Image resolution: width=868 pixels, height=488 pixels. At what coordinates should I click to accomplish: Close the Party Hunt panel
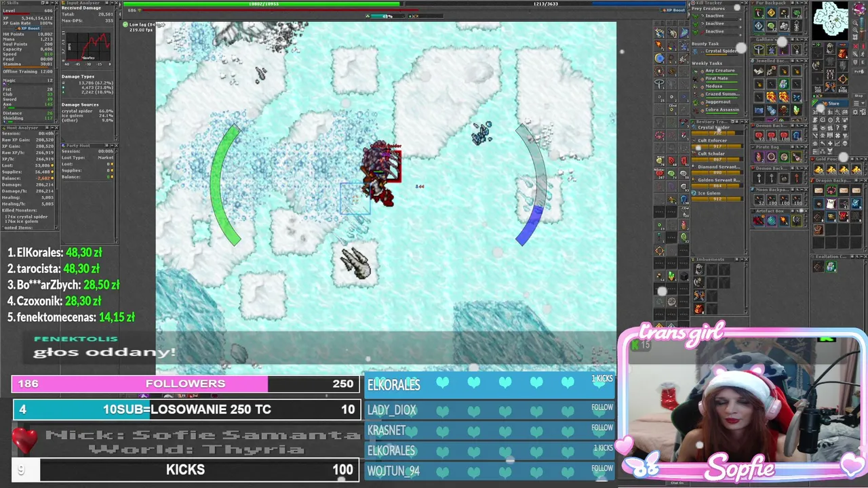[116, 145]
